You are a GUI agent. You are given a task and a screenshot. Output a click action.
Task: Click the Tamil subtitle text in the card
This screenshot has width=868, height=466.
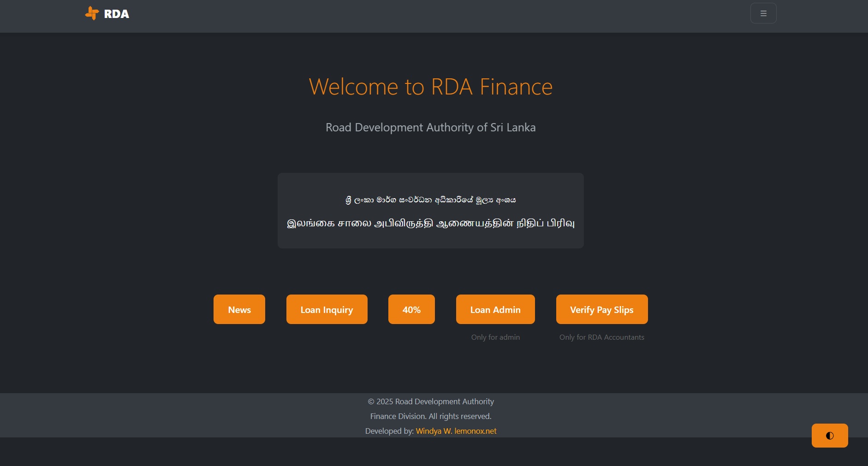pyautogui.click(x=430, y=223)
